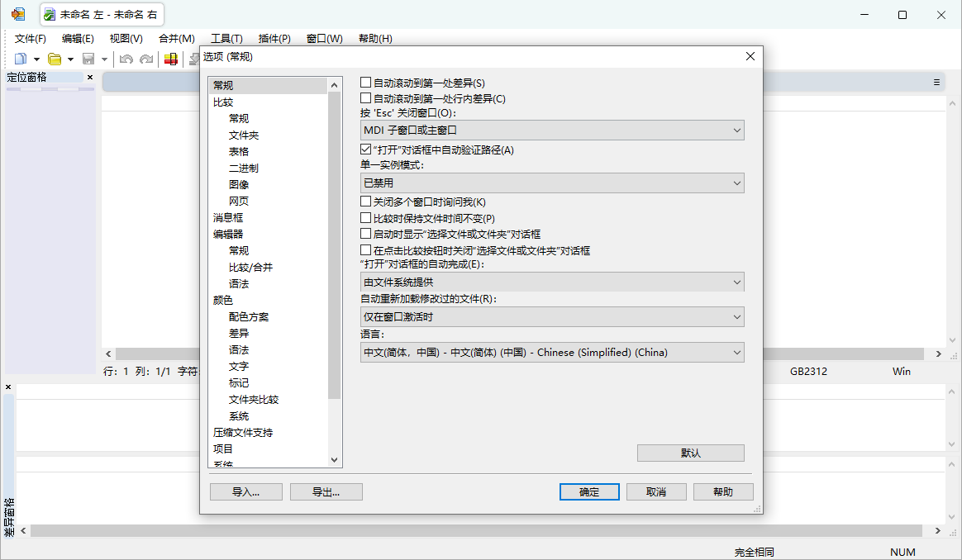This screenshot has height=560, width=962.
Task: Close the 定位窗格 panel via its X icon
Action: (90, 77)
